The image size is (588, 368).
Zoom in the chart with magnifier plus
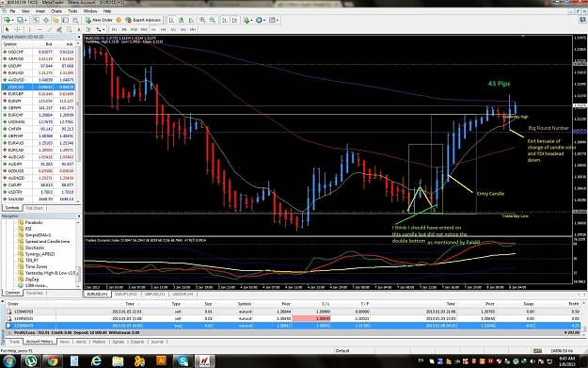202,20
